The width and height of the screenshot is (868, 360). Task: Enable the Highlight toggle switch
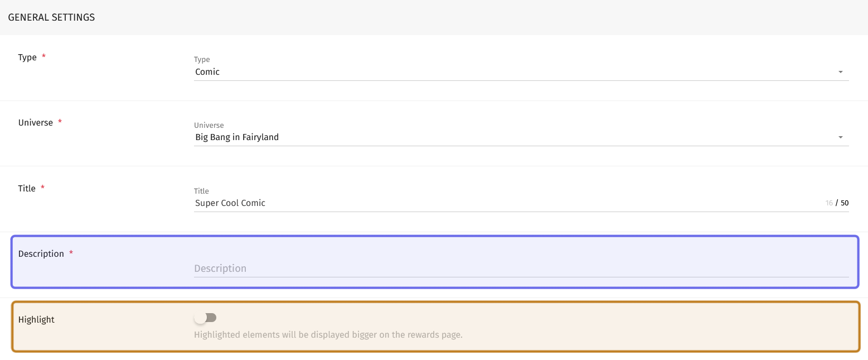[x=205, y=318]
